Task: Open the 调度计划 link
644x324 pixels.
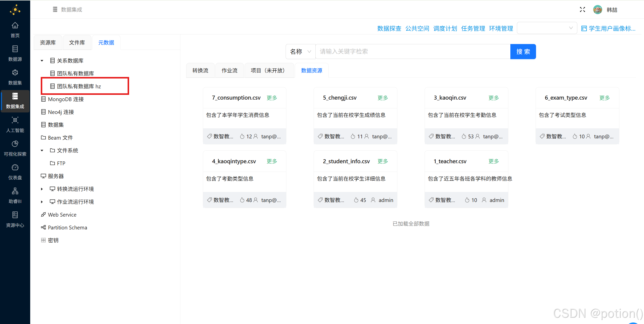Action: (x=445, y=28)
